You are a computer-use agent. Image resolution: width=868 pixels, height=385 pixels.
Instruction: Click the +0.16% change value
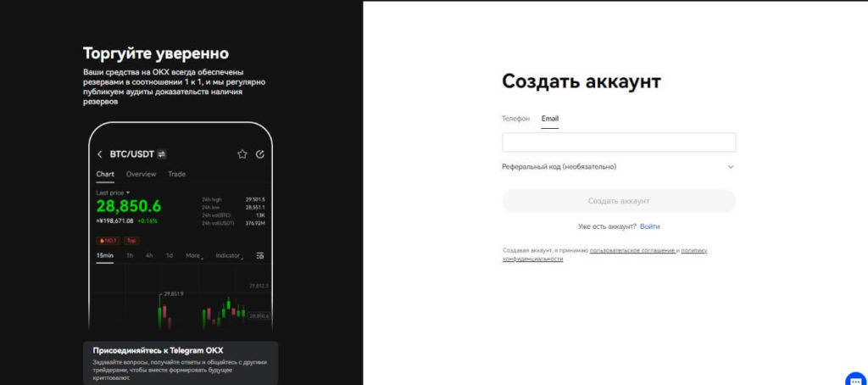click(147, 221)
